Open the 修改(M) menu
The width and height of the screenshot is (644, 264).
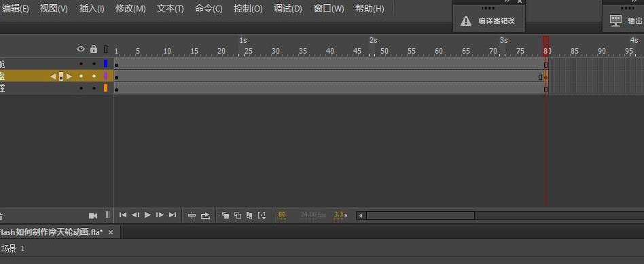pyautogui.click(x=130, y=8)
